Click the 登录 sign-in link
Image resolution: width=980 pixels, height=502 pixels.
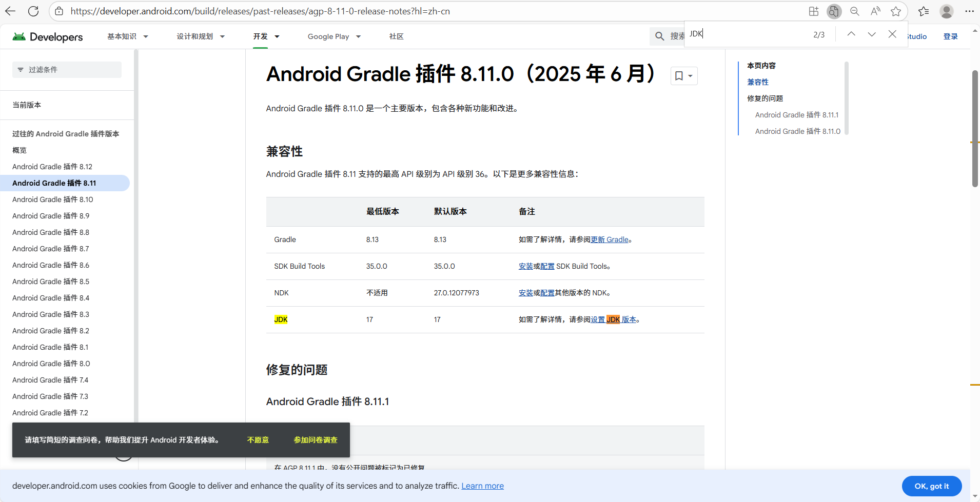(950, 36)
